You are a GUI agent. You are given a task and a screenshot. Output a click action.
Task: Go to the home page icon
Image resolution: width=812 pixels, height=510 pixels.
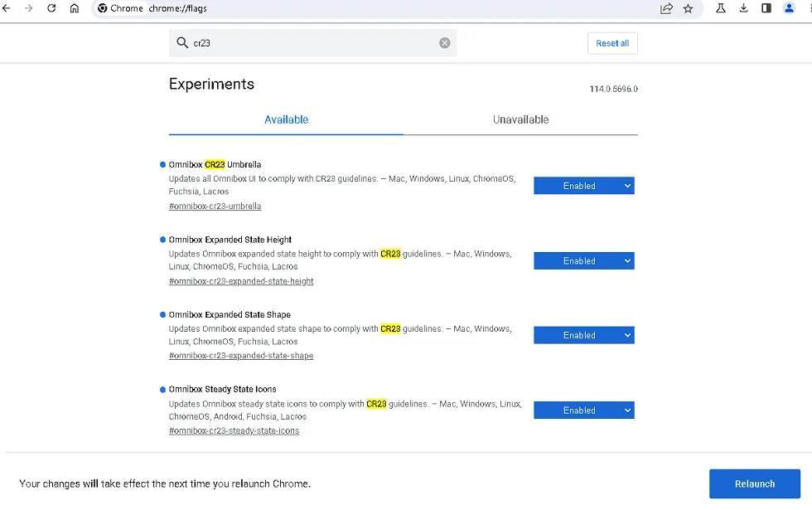[75, 8]
